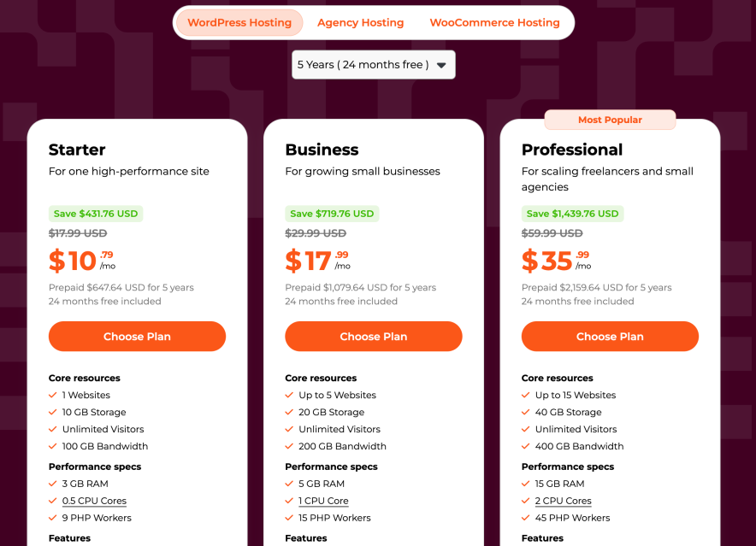Screen dimensions: 756x546
Task: Click the dropdown arrow next to 24 months free
Action: 441,64
